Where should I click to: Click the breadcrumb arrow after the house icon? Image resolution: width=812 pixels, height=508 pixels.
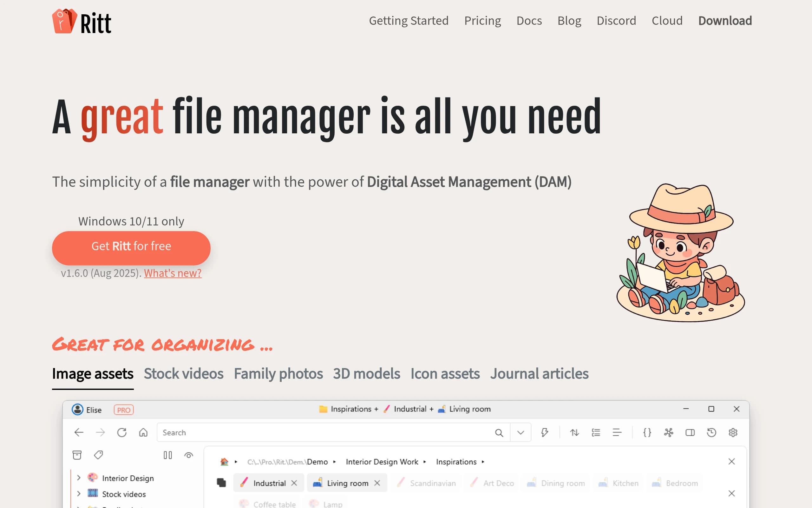(236, 462)
